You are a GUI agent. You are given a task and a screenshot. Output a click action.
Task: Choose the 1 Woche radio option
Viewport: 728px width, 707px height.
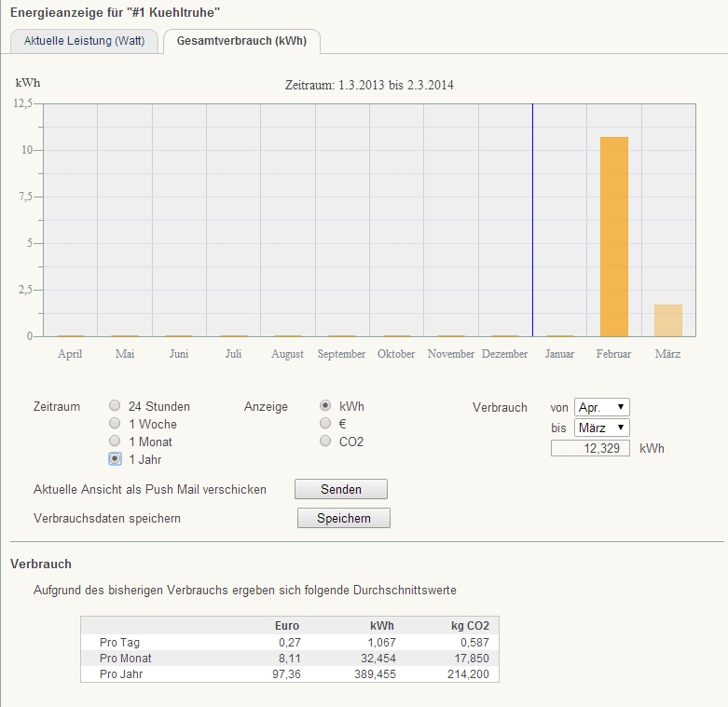coord(115,424)
